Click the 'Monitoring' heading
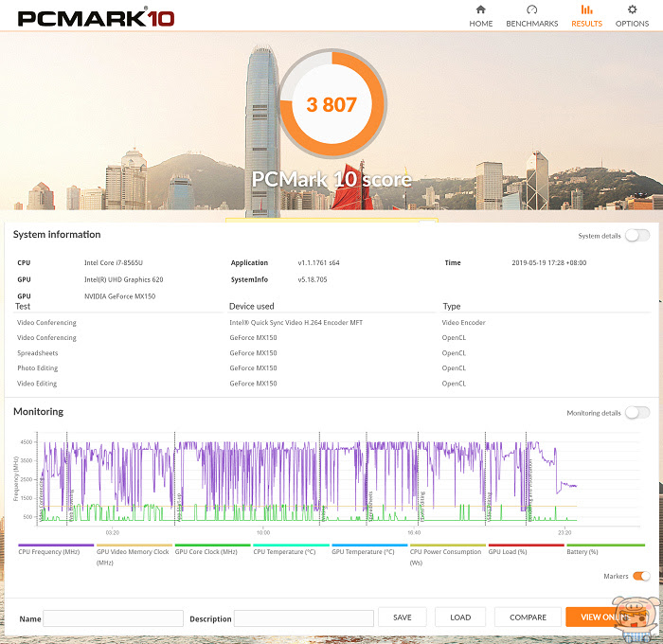 pyautogui.click(x=39, y=411)
